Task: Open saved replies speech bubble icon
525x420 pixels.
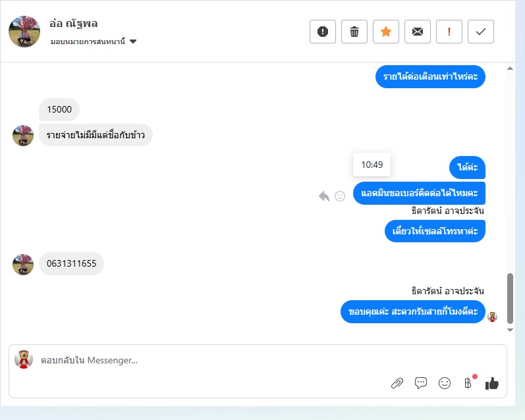Action: (x=420, y=383)
